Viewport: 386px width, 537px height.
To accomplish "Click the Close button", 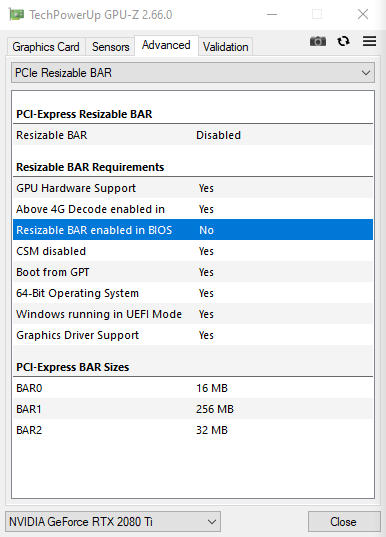I will [344, 522].
